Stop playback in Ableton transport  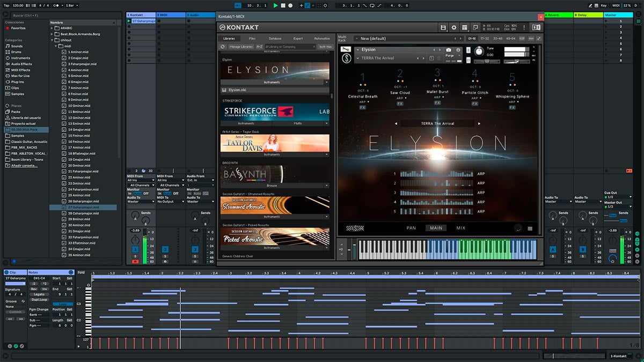point(283,5)
